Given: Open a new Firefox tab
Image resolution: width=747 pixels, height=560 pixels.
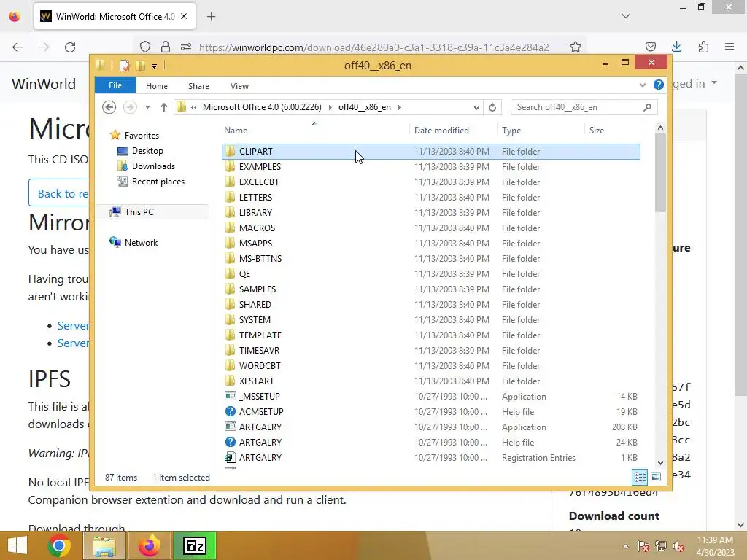Looking at the screenshot, I should point(211,17).
